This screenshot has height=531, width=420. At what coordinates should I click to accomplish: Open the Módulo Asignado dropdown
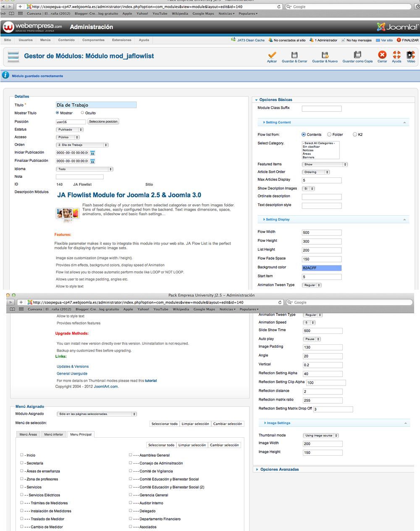(x=97, y=414)
